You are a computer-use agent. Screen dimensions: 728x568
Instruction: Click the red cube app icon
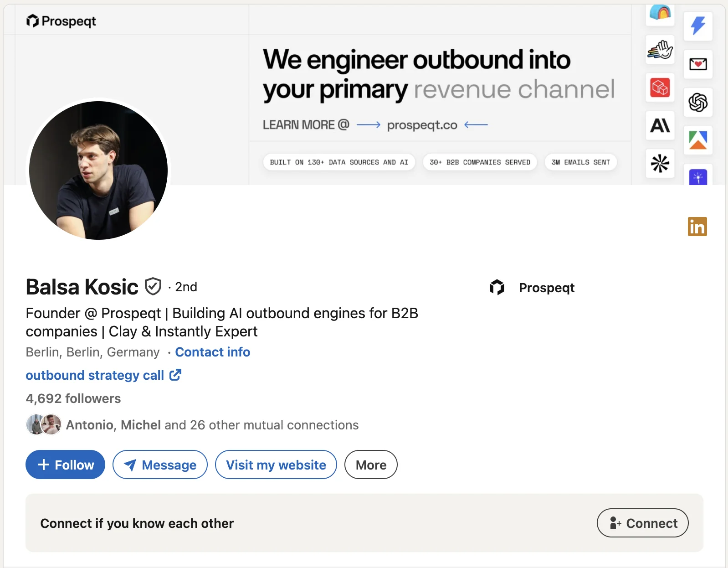click(x=660, y=87)
